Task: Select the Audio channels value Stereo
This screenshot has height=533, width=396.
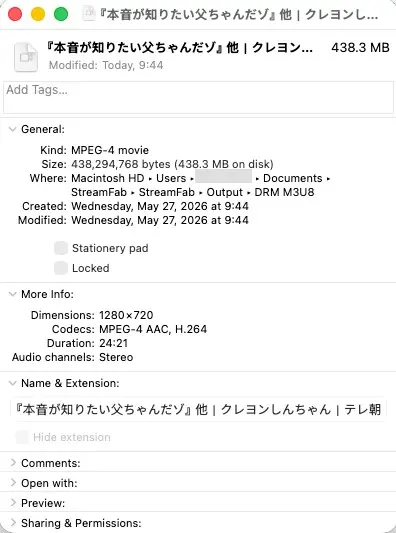Action: pyautogui.click(x=116, y=357)
